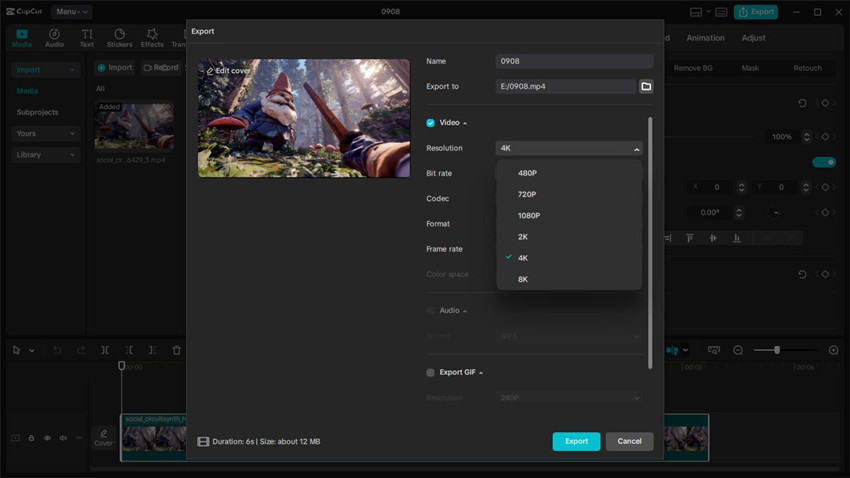The image size is (850, 478).
Task: Collapse the Export GIF section arrow
Action: [x=481, y=373]
